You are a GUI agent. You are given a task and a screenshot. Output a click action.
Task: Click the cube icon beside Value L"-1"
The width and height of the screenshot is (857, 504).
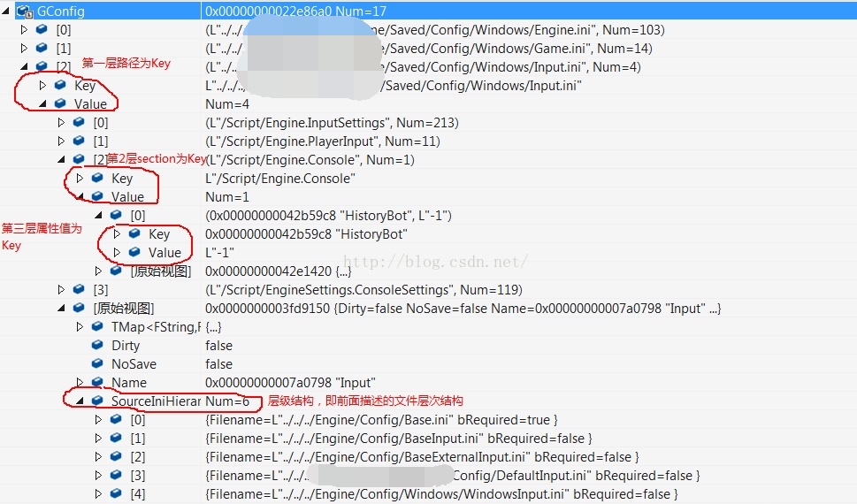click(135, 252)
